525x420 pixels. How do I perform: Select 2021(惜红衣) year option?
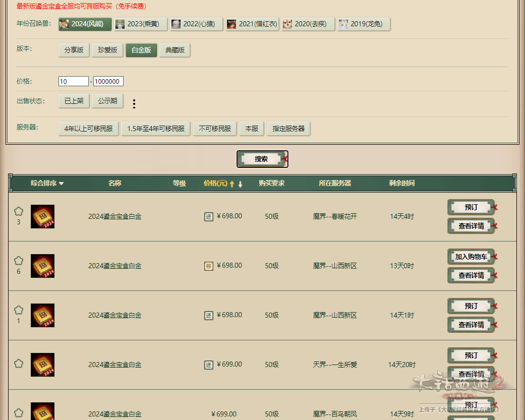(252, 24)
